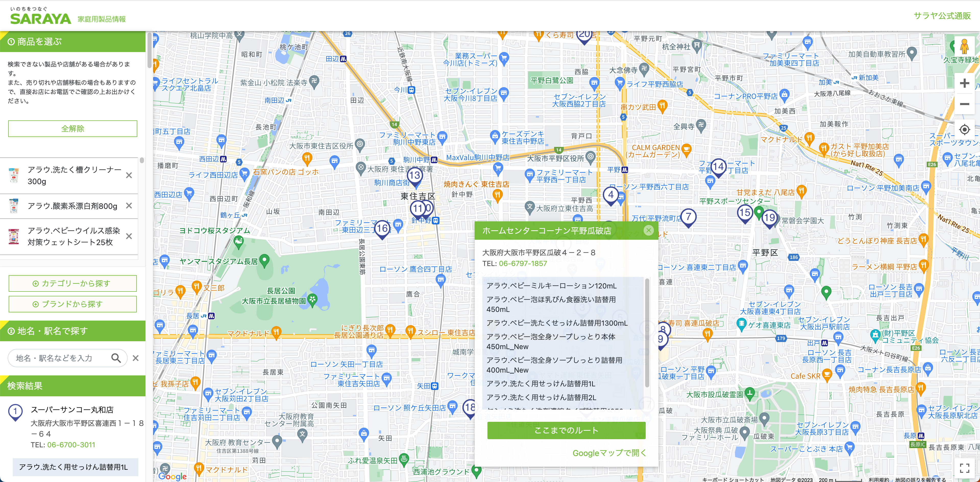Click 家庭用製品情報 header link
The height and width of the screenshot is (482, 980).
102,19
